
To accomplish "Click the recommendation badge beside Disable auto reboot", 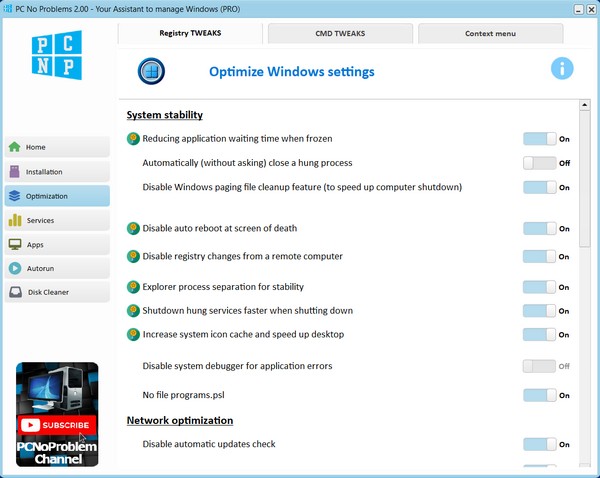I will tap(133, 228).
